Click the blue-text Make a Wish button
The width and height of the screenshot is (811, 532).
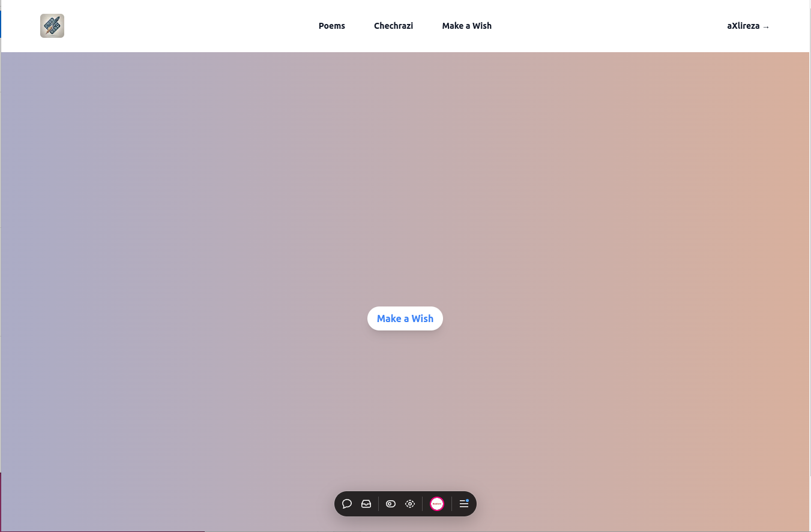click(x=405, y=318)
